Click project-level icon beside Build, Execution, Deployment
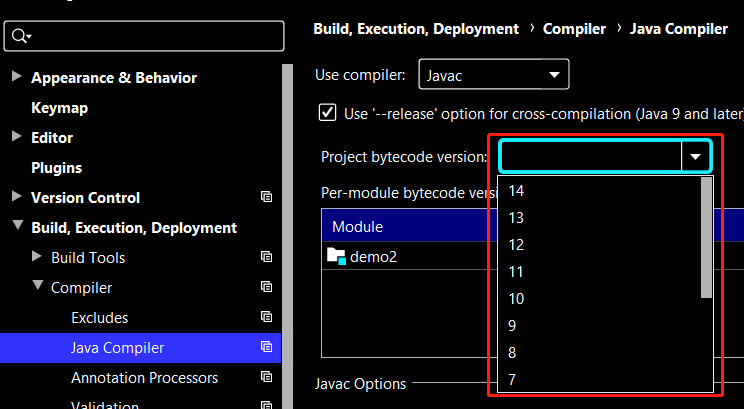The image size is (744, 409). 266,228
